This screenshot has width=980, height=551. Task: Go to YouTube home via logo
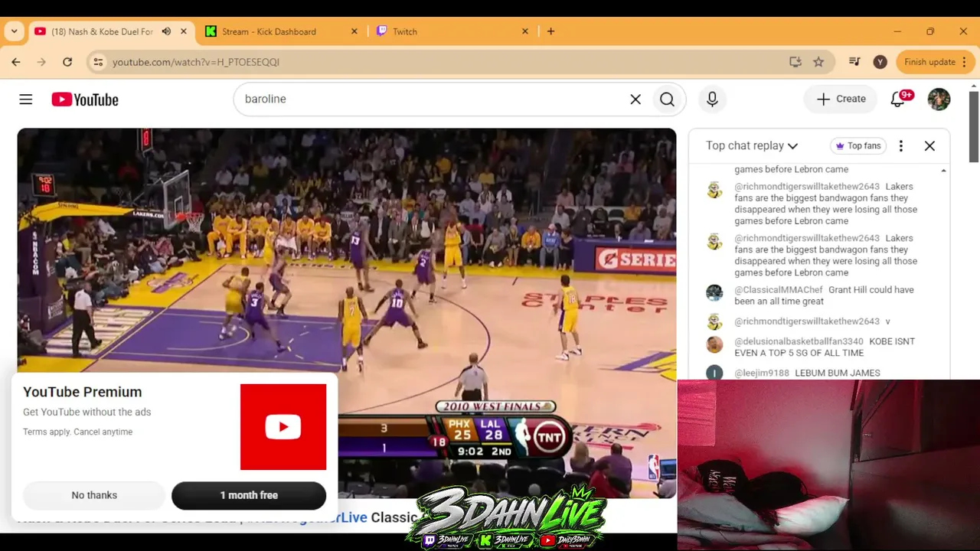(85, 99)
